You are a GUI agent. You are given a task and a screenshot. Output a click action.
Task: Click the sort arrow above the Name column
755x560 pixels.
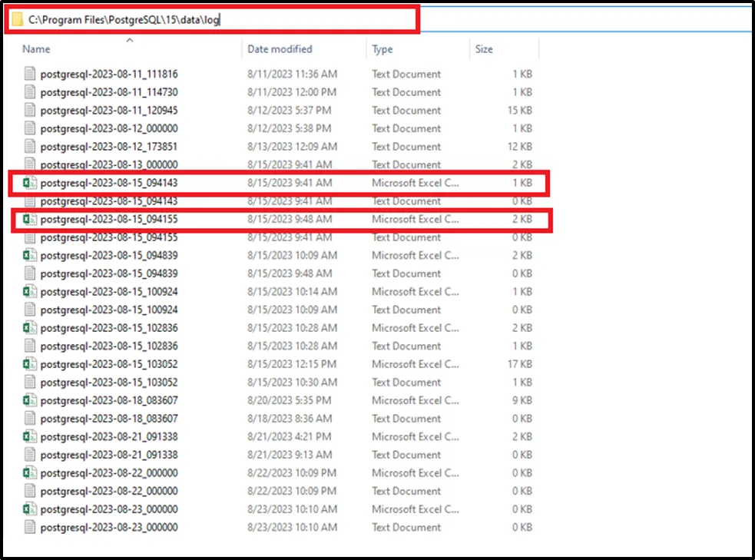click(x=129, y=40)
